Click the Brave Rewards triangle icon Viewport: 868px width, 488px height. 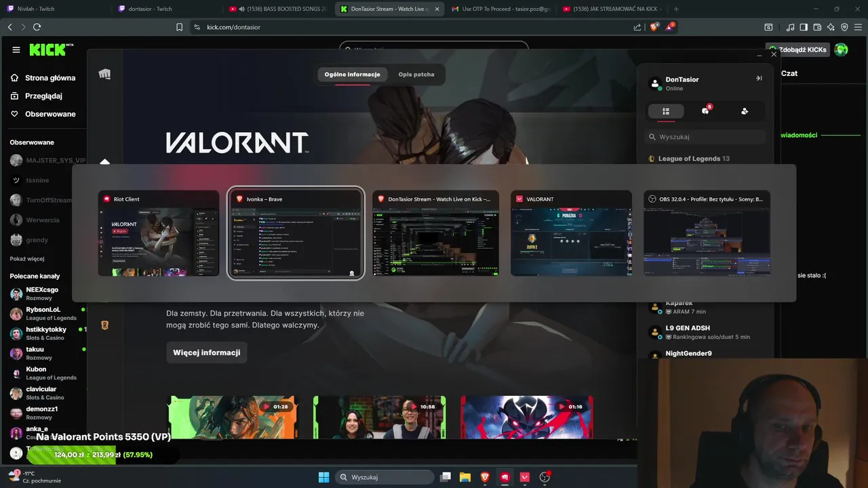click(671, 27)
